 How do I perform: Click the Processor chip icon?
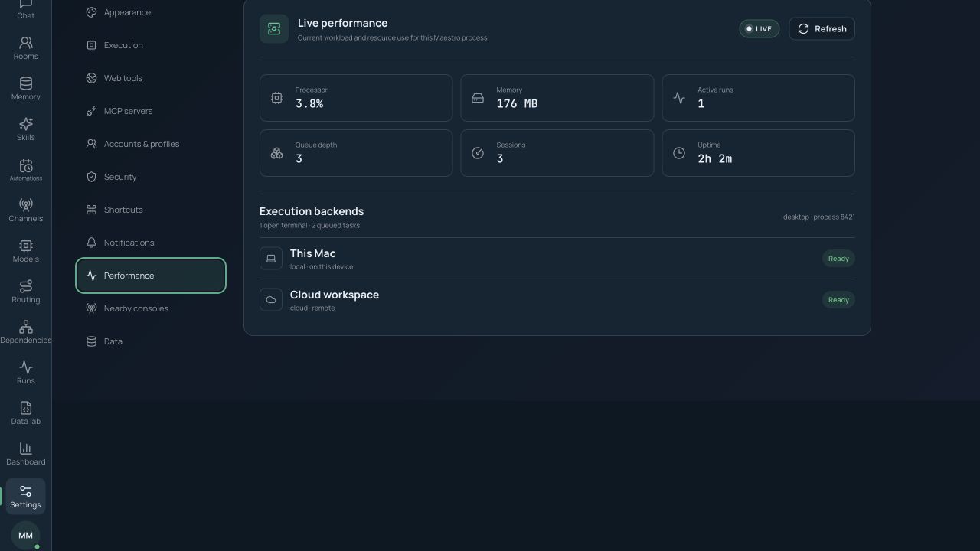276,98
